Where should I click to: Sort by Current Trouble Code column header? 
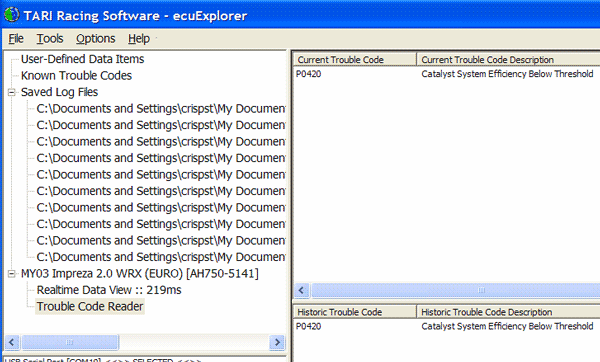pyautogui.click(x=355, y=60)
